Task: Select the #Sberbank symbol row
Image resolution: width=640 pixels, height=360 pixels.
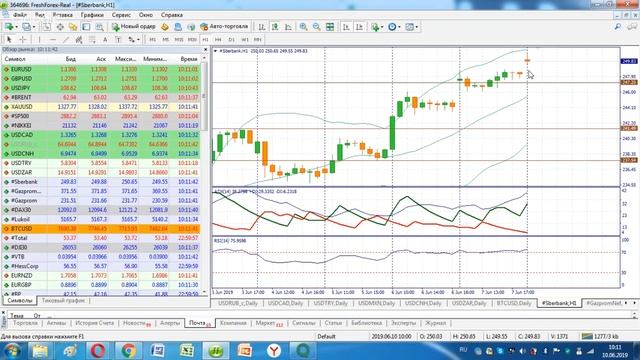Action: [101, 182]
